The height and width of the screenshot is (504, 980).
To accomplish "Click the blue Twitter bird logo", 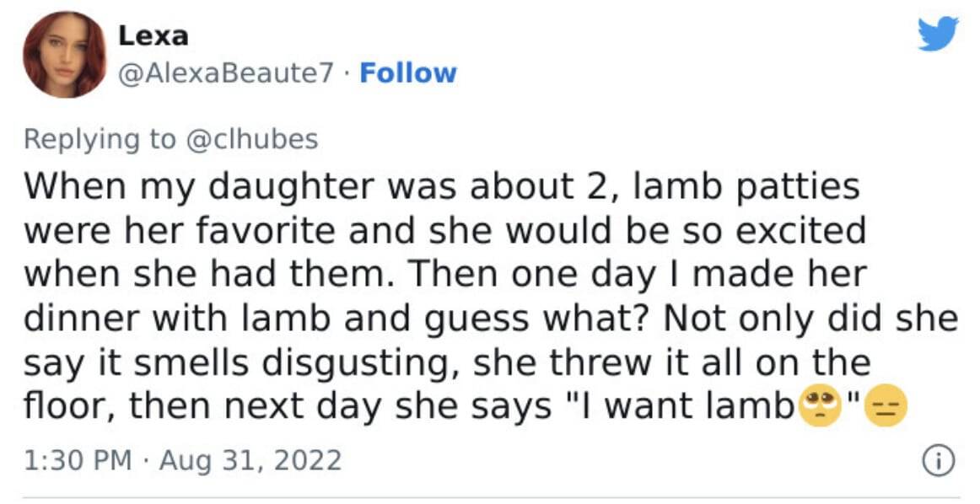I will [x=938, y=34].
